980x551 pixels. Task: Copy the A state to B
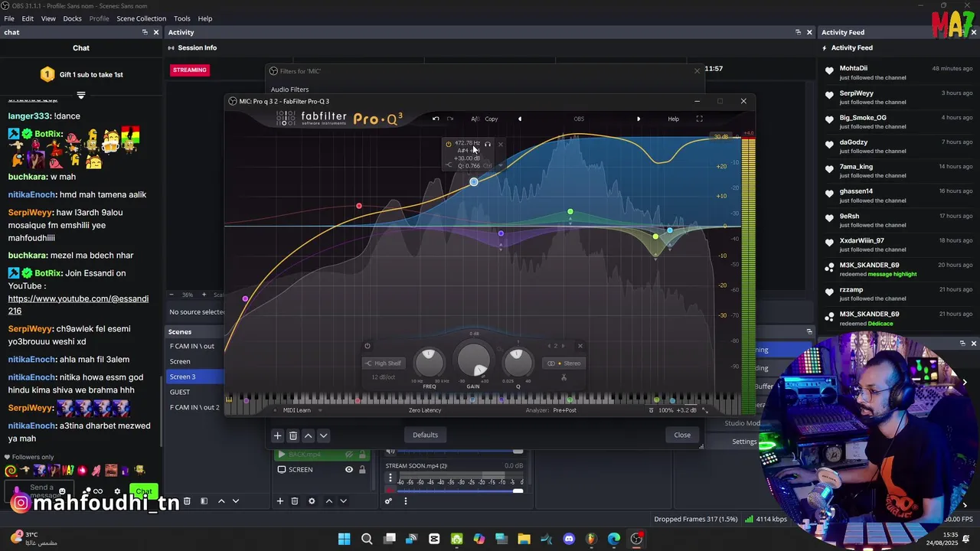click(x=492, y=119)
